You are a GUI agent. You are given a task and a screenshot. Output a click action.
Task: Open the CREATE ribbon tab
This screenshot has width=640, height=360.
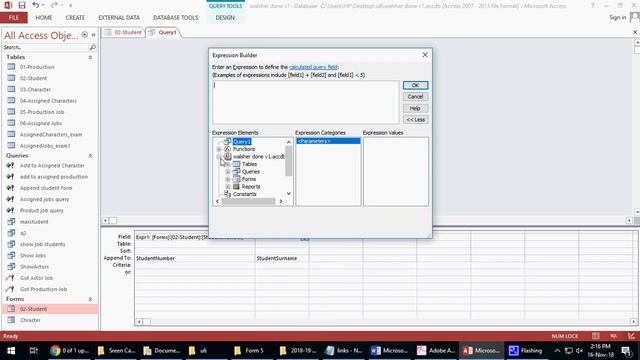click(x=75, y=18)
